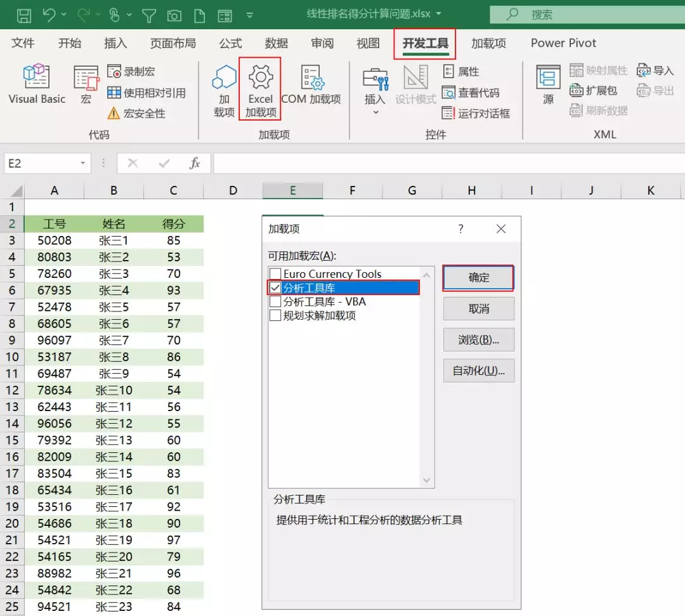This screenshot has height=616, width=685.
Task: Click the new blank document icon
Action: (199, 16)
